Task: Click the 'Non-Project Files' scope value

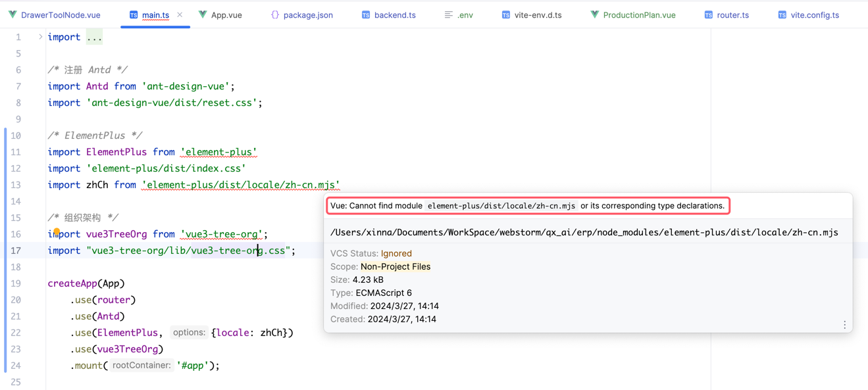Action: click(396, 266)
